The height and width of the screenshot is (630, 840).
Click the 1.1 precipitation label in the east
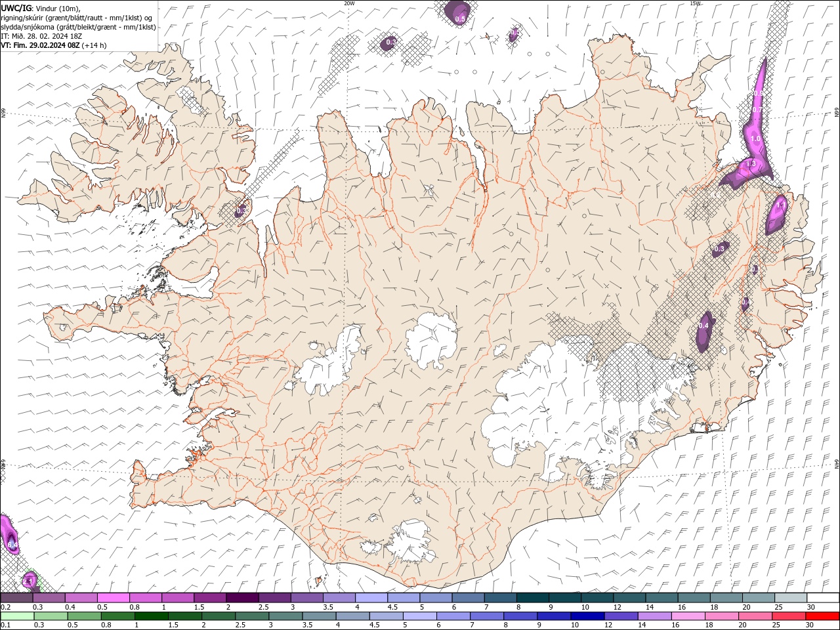tap(780, 205)
